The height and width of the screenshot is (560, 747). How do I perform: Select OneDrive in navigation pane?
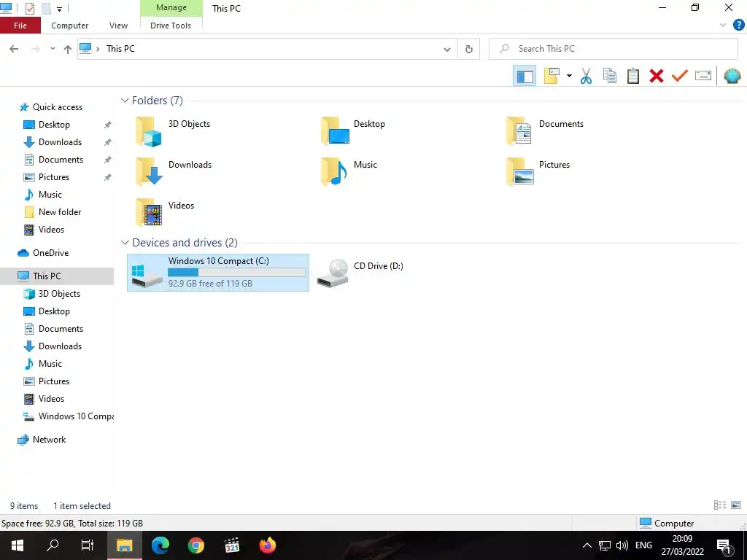coord(50,253)
